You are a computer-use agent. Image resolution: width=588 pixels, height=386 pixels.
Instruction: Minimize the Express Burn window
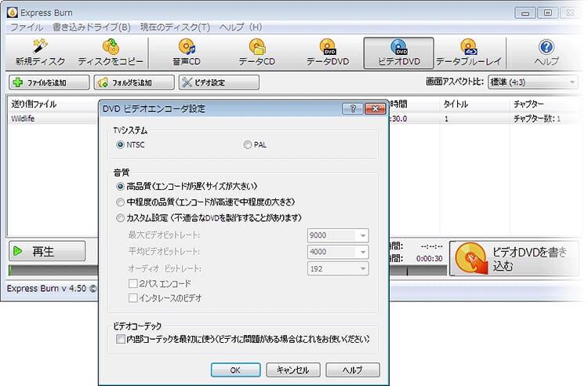[525, 13]
